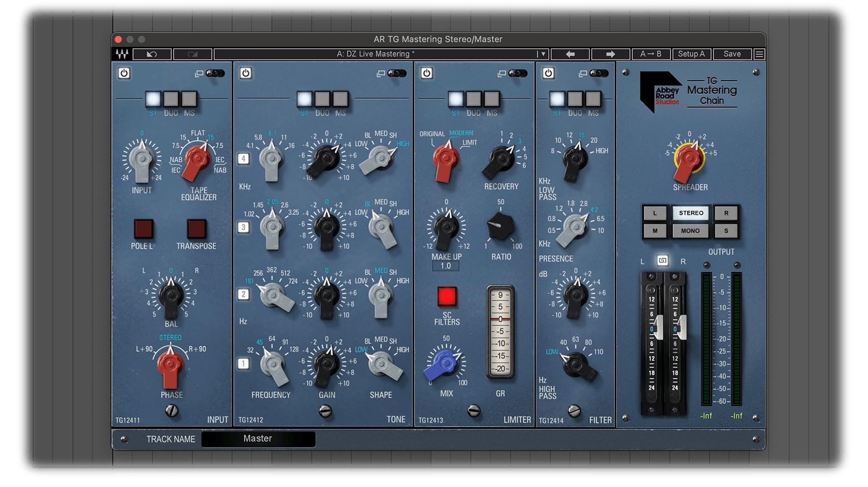Click the RATIO knob in LIMITER

(x=500, y=226)
